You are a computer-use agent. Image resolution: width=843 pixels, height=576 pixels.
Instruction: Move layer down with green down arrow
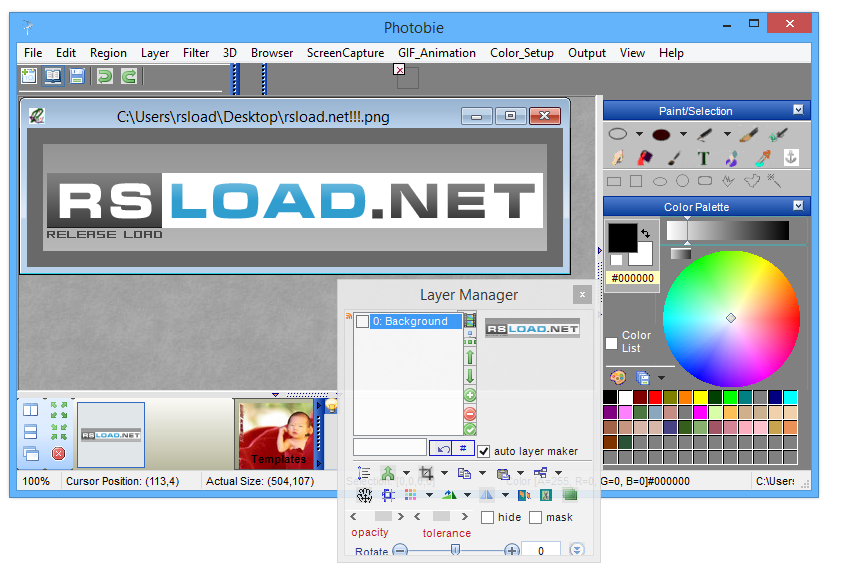tap(470, 376)
